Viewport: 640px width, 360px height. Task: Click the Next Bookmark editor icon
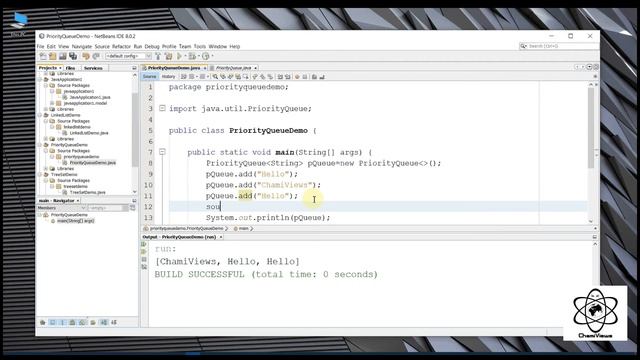[x=262, y=76]
